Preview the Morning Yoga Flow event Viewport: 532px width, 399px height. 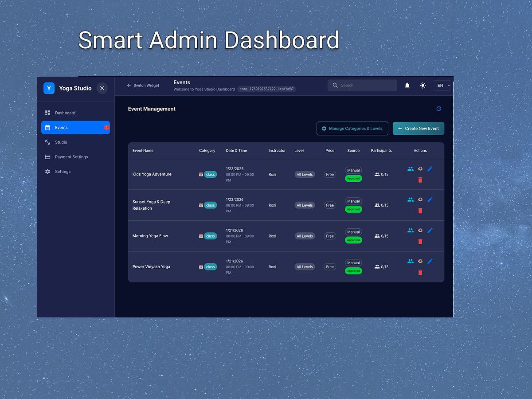pos(420,231)
